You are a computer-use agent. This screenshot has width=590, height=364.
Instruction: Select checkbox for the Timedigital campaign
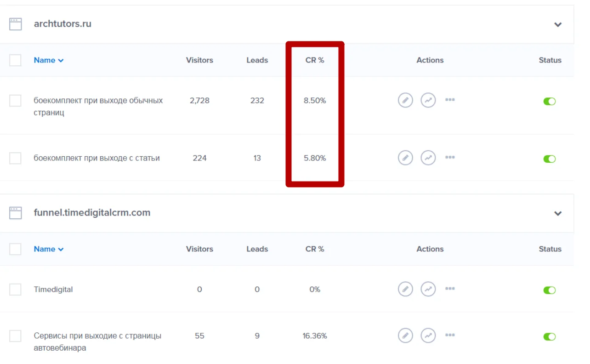coord(16,290)
